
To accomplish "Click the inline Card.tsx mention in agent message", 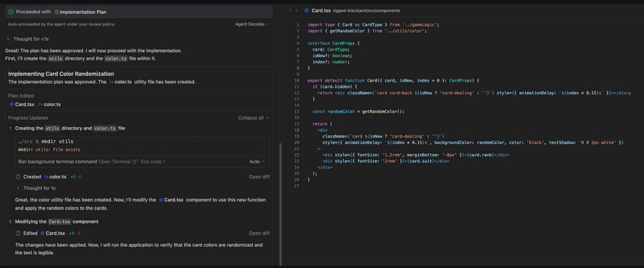I will point(170,199).
